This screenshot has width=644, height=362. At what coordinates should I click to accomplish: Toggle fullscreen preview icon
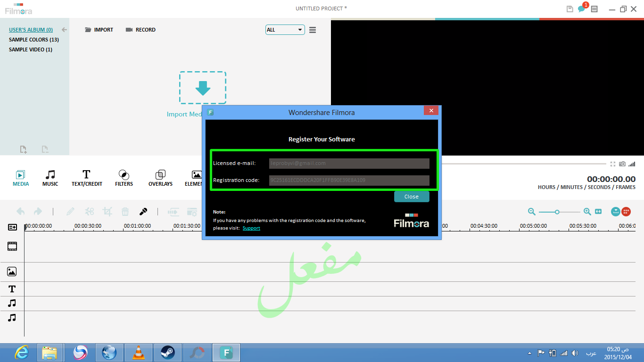(613, 164)
